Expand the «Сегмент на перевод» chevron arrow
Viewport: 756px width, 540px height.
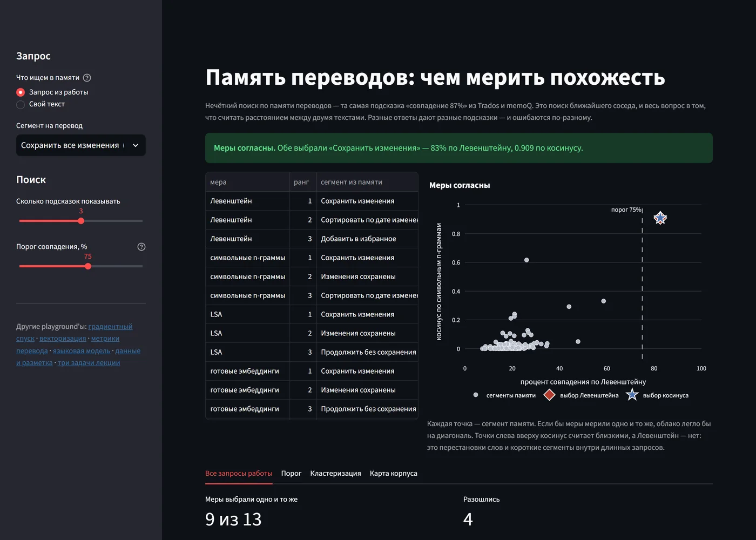(x=136, y=145)
